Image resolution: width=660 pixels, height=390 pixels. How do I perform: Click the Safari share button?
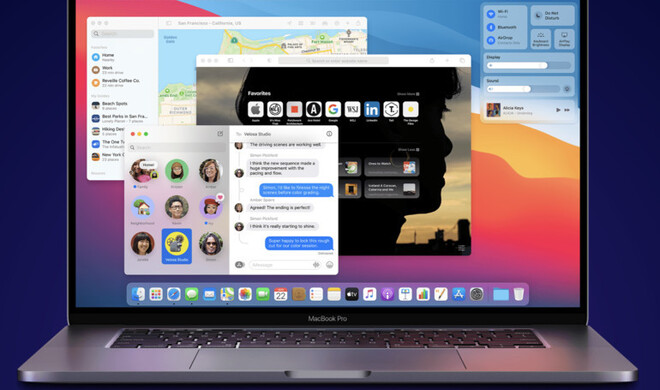click(x=432, y=61)
